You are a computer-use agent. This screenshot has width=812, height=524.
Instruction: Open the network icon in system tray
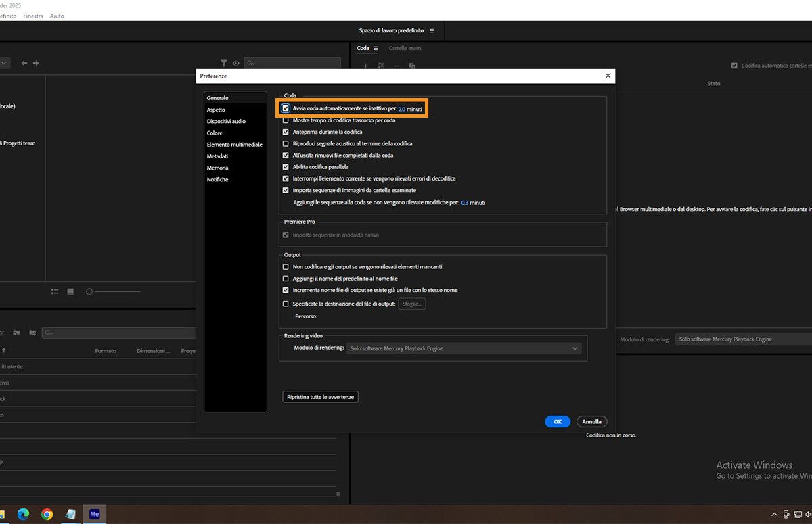pyautogui.click(x=797, y=514)
